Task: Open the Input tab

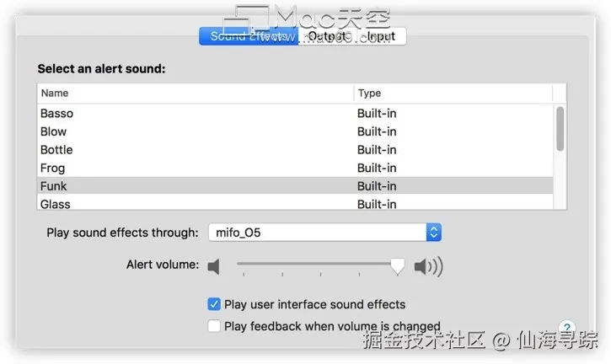Action: [381, 36]
